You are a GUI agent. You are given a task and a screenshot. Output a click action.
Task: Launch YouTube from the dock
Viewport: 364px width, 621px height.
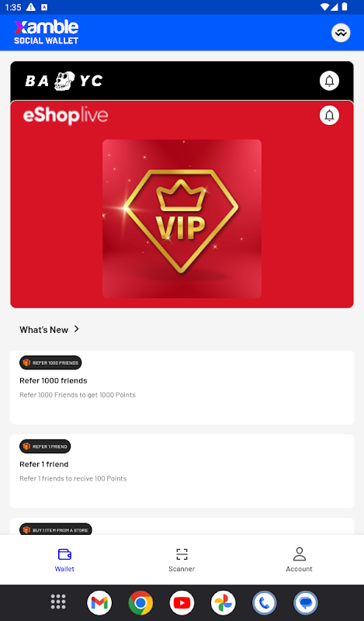(x=182, y=602)
